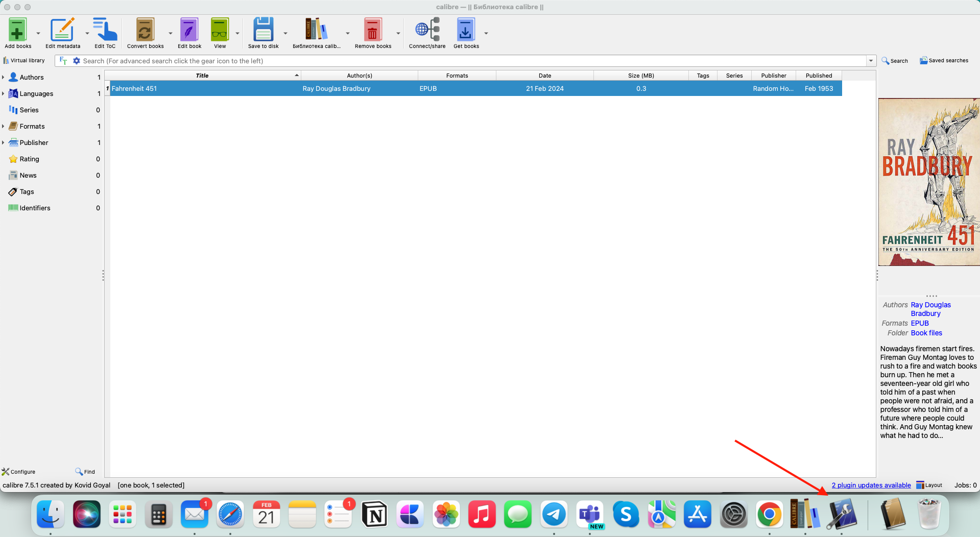980x537 pixels.
Task: Open Finder from the Dock
Action: pyautogui.click(x=51, y=514)
